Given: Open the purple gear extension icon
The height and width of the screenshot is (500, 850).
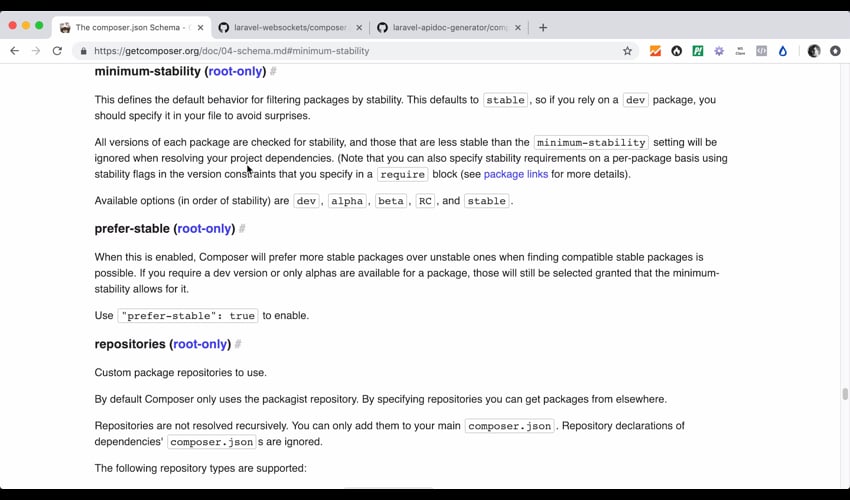Looking at the screenshot, I should click(719, 51).
